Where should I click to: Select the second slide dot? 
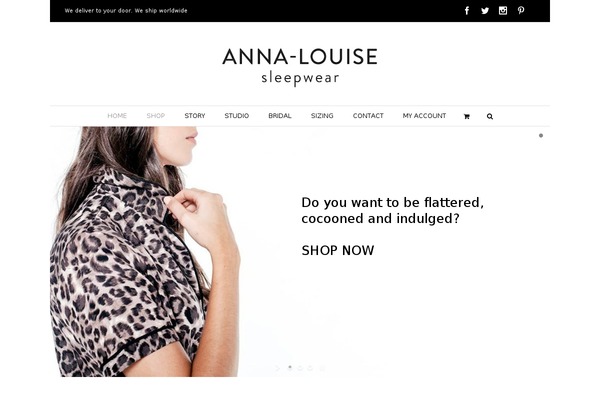300,368
